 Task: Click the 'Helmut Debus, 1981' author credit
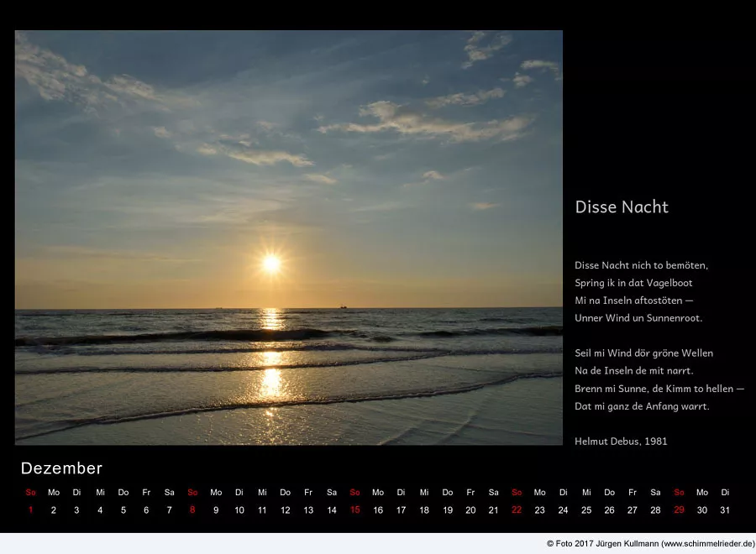621,442
